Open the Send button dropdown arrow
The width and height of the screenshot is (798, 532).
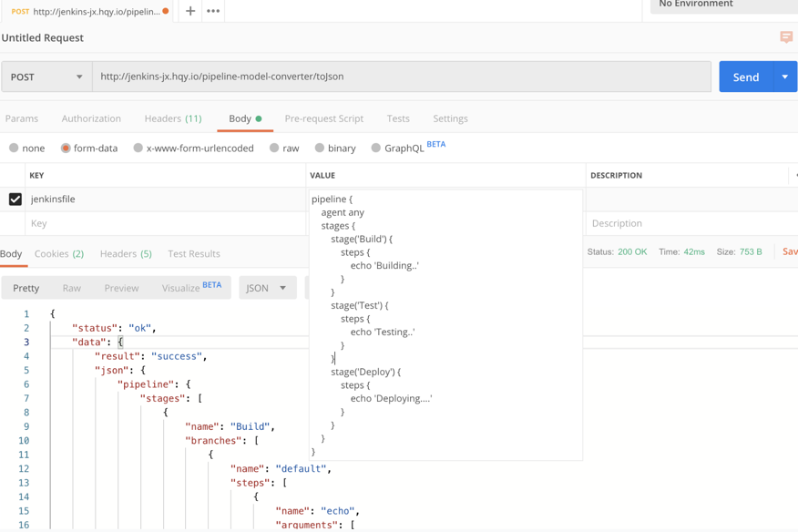tap(784, 77)
